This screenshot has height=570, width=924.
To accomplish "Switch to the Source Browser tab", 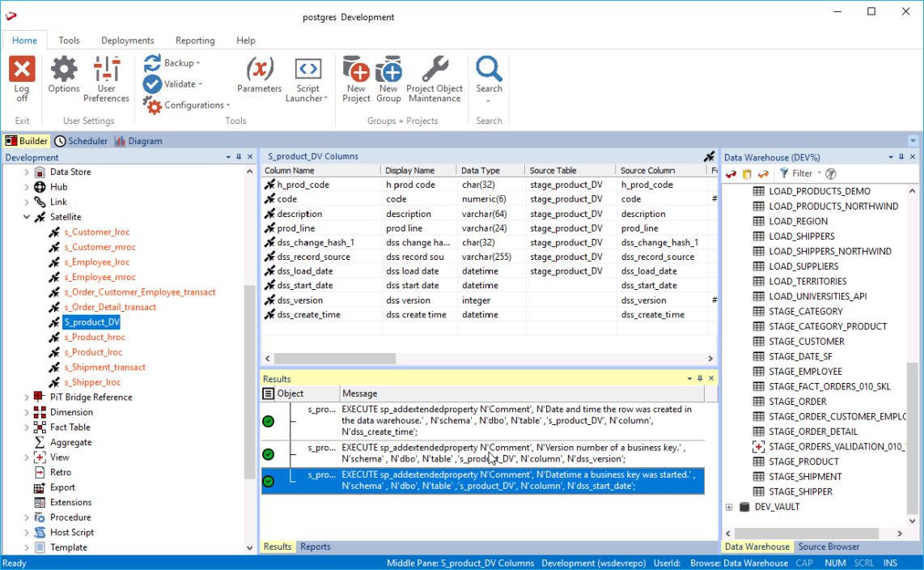I will [829, 547].
